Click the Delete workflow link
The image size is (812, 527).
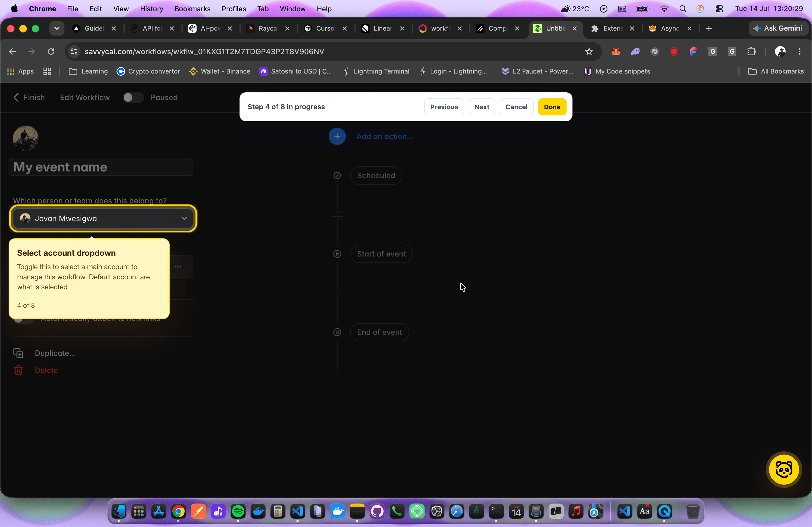pos(46,370)
